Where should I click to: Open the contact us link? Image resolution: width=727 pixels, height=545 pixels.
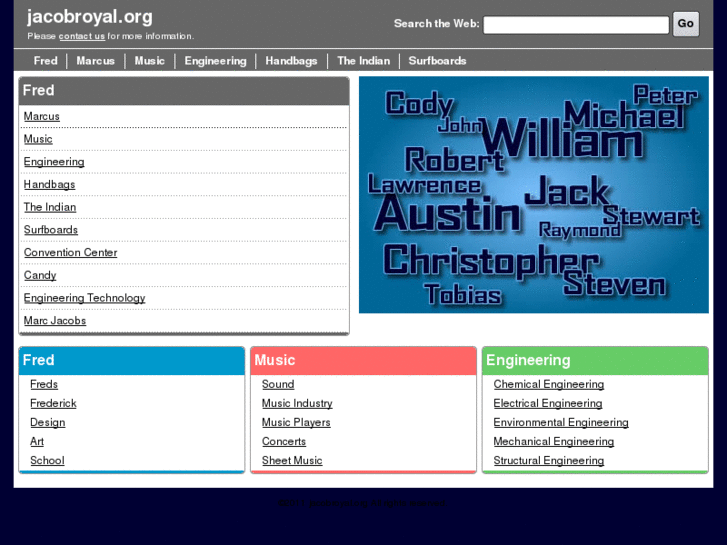82,36
